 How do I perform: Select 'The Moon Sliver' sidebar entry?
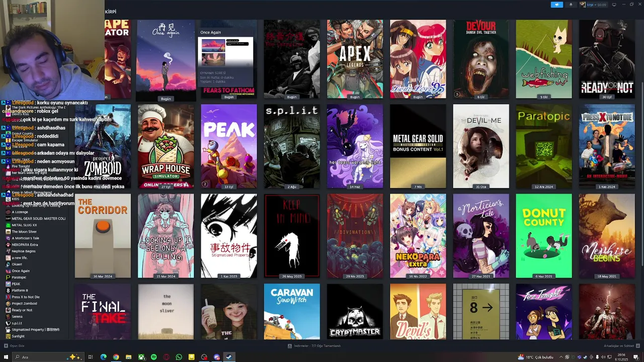click(24, 232)
